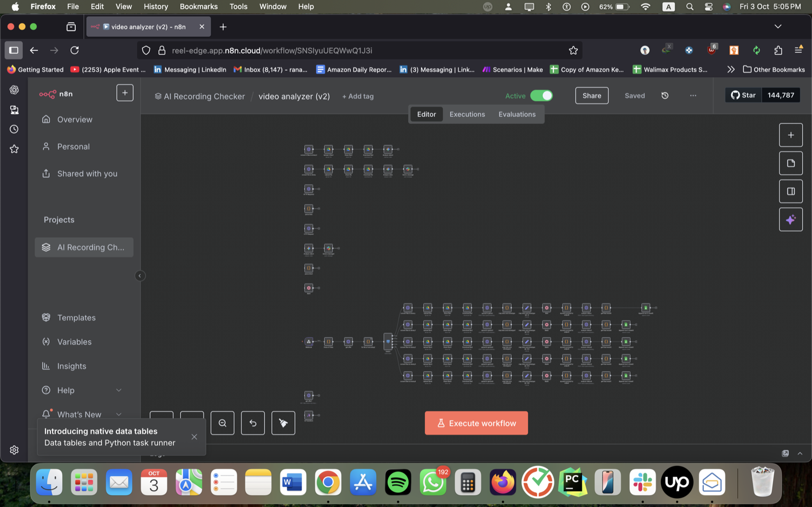Open Firefox sidebar settings gear
Screen dimensions: 812x507
click(x=14, y=450)
